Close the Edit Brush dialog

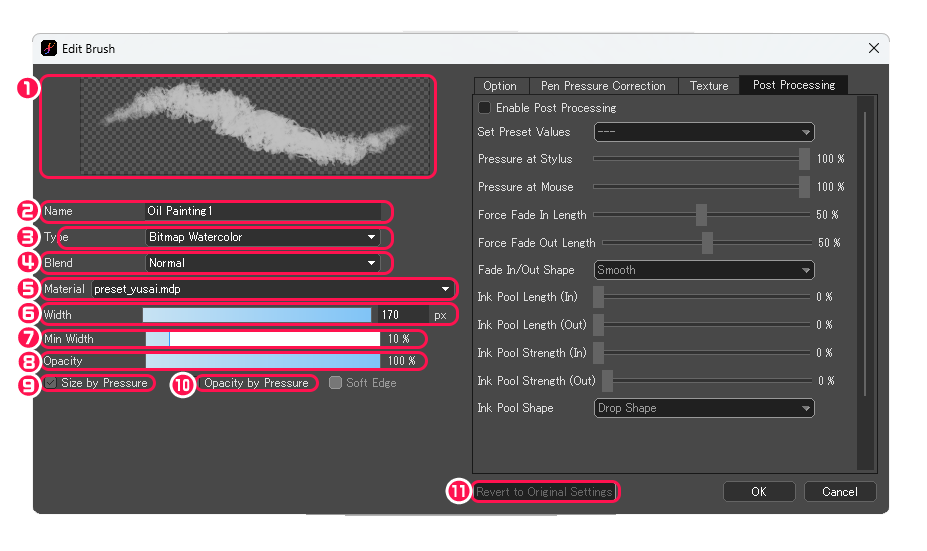873,48
